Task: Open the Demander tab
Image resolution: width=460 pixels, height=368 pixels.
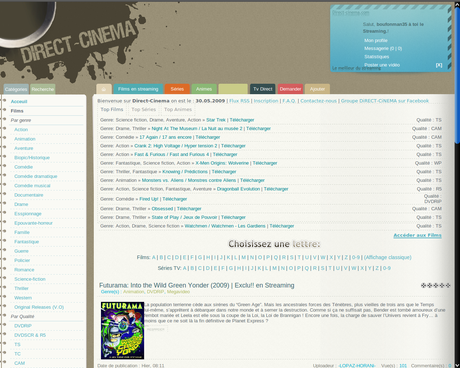Action: coord(290,89)
